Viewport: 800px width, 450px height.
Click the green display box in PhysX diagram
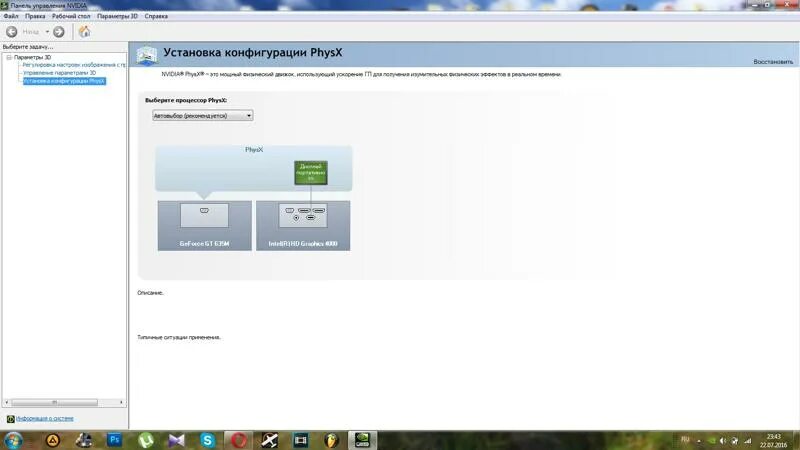(x=311, y=173)
